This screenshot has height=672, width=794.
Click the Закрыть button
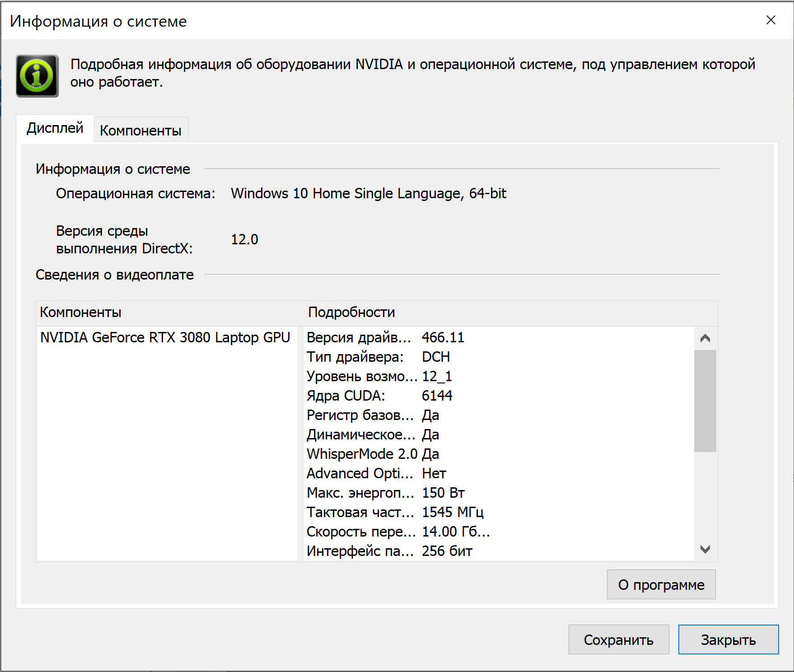(x=729, y=639)
